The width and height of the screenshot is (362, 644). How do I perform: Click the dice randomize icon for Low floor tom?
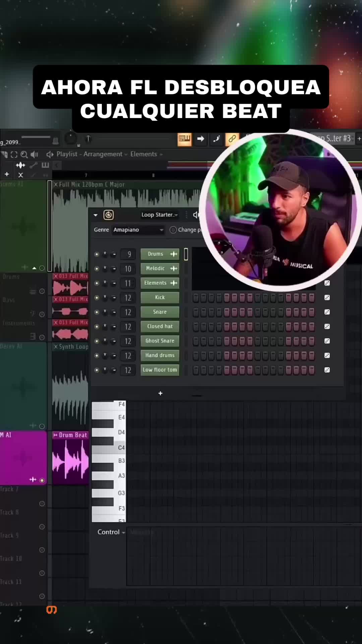327,370
